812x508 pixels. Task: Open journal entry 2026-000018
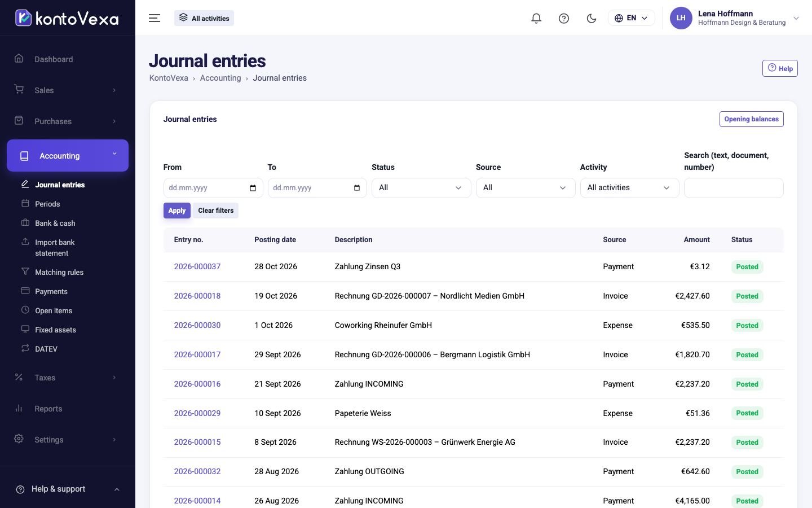(x=197, y=296)
